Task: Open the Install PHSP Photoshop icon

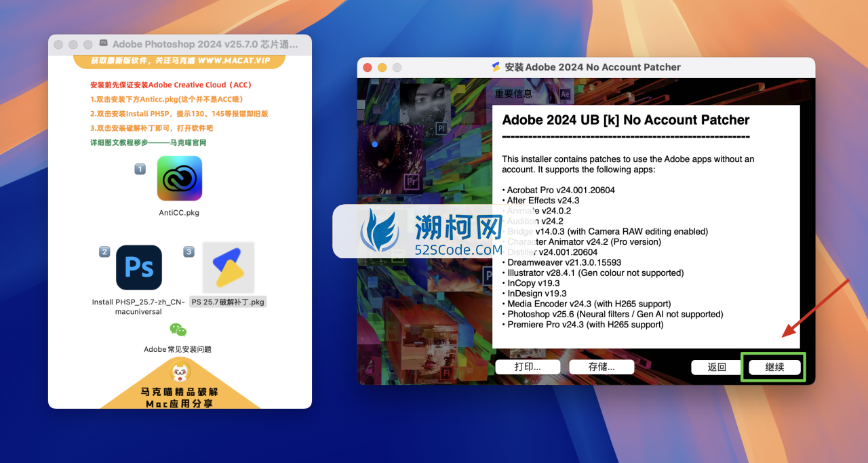Action: tap(139, 267)
